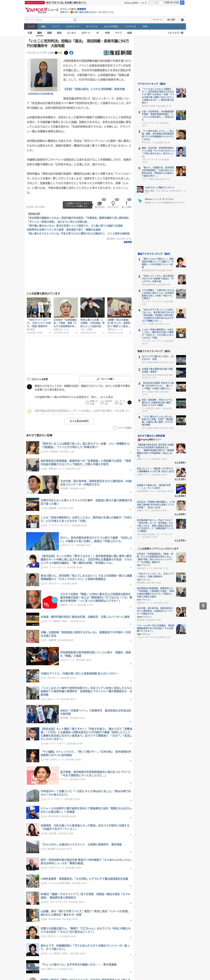Open マイページ link
This screenshot has width=210, height=980.
(x=157, y=20)
